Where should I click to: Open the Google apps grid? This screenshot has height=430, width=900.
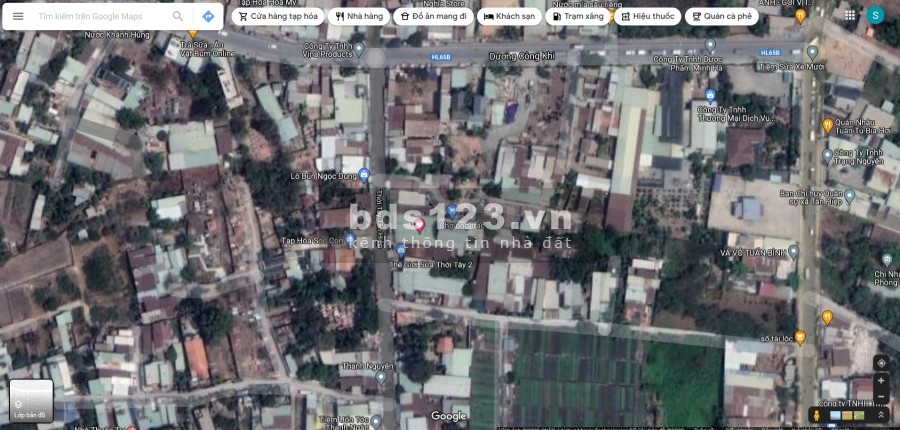(850, 15)
